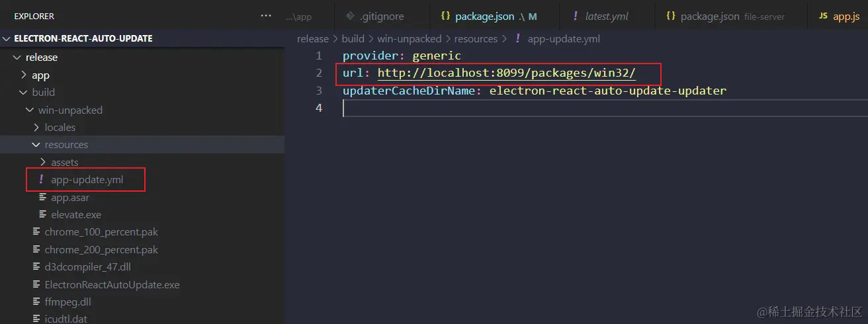This screenshot has height=324, width=868.
Task: Select chrome_100_percent.pak file
Action: pyautogui.click(x=101, y=232)
